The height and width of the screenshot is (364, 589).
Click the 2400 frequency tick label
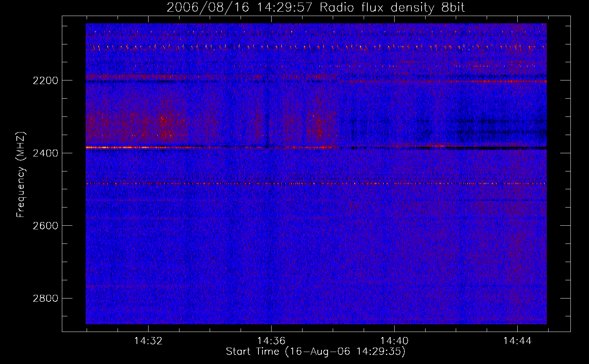pyautogui.click(x=46, y=153)
